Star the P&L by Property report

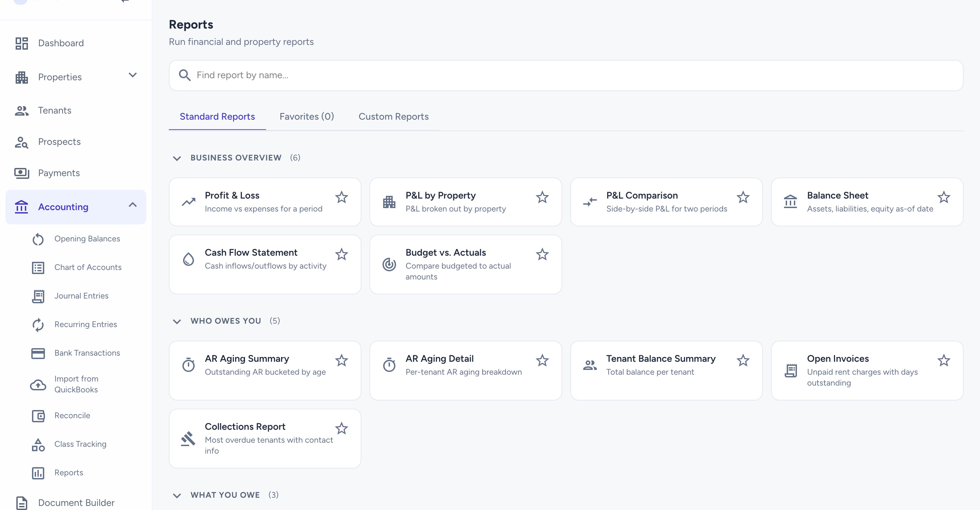(x=542, y=197)
